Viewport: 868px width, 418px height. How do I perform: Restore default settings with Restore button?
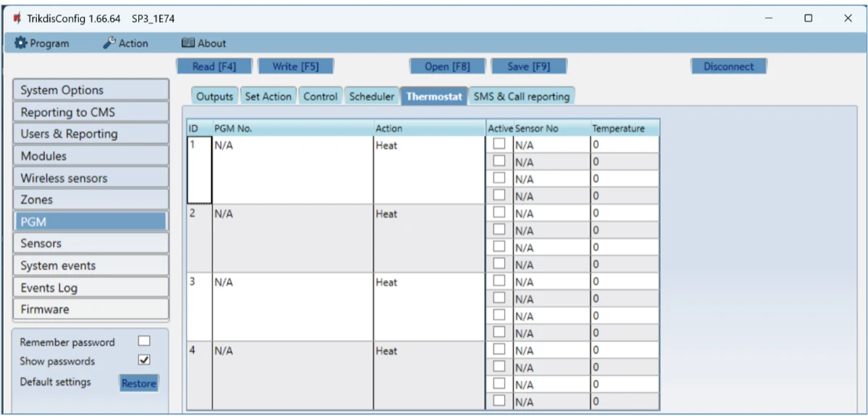[x=139, y=383]
